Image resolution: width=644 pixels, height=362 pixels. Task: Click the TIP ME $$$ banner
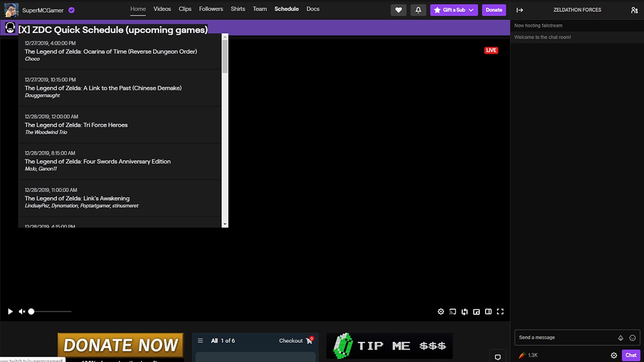pyautogui.click(x=389, y=346)
